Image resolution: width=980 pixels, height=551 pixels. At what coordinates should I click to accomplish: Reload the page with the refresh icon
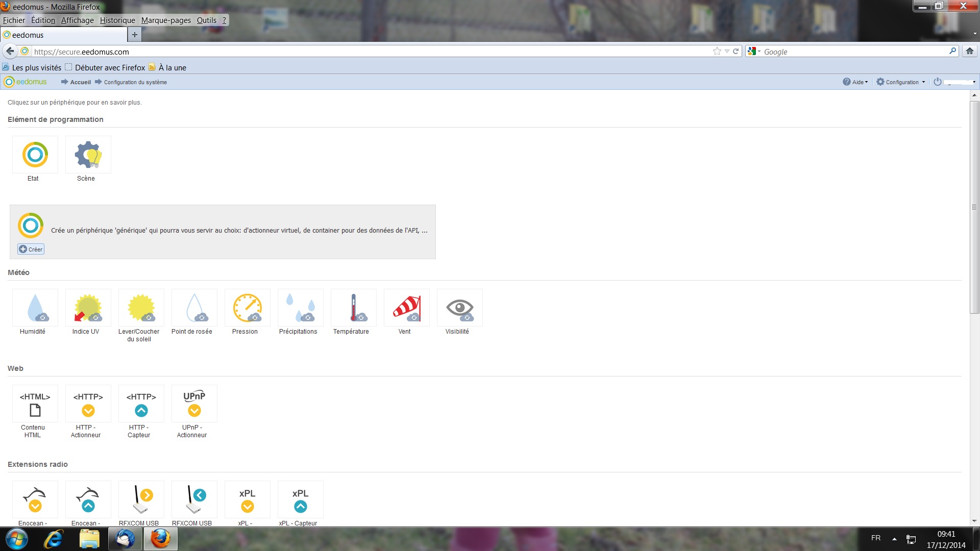736,51
